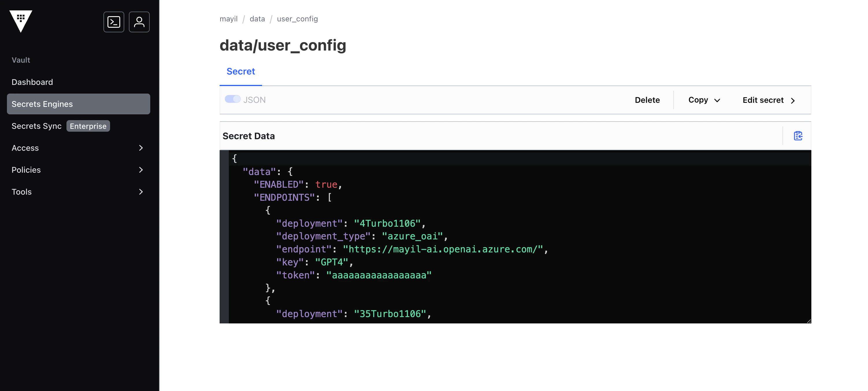Copy secret data with clipboard icon
This screenshot has width=868, height=391.
pyautogui.click(x=798, y=136)
